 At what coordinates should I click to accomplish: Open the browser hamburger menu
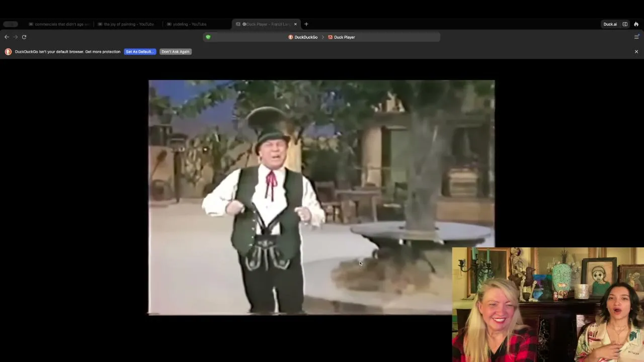(x=636, y=37)
